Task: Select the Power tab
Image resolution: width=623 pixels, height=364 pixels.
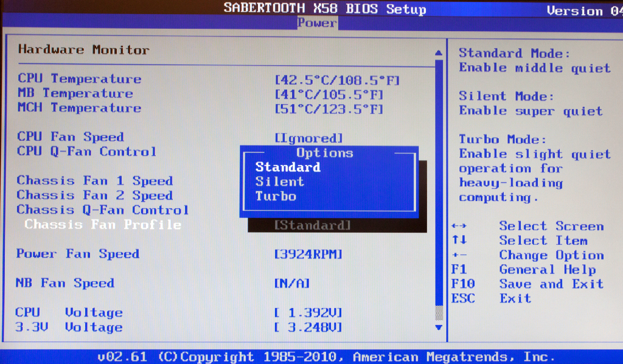Action: 317,23
